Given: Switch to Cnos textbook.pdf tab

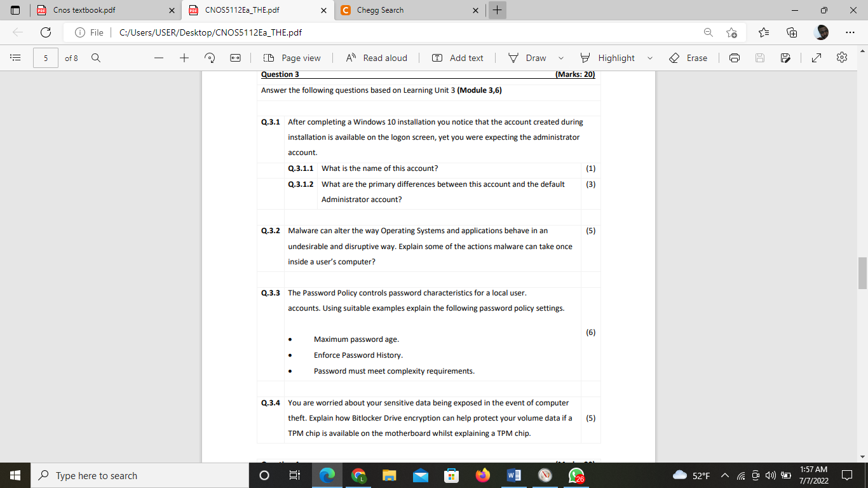Looking at the screenshot, I should tap(105, 10).
